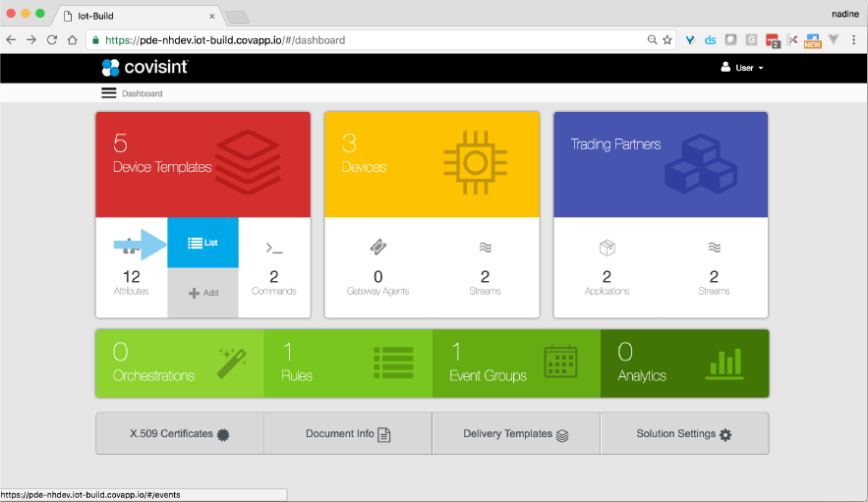Click Add under Device Templates
This screenshot has width=868, height=502.
click(203, 293)
